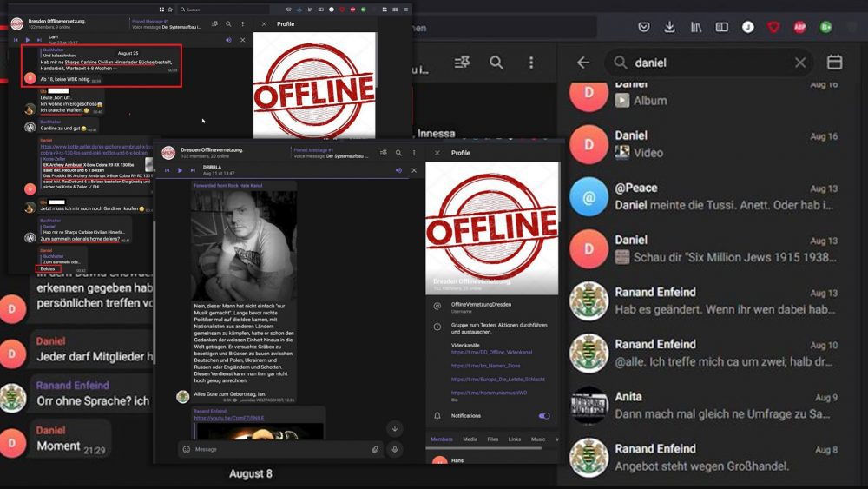Open chat search magnifier left of daniel panel
This screenshot has height=489, width=868.
tap(496, 63)
